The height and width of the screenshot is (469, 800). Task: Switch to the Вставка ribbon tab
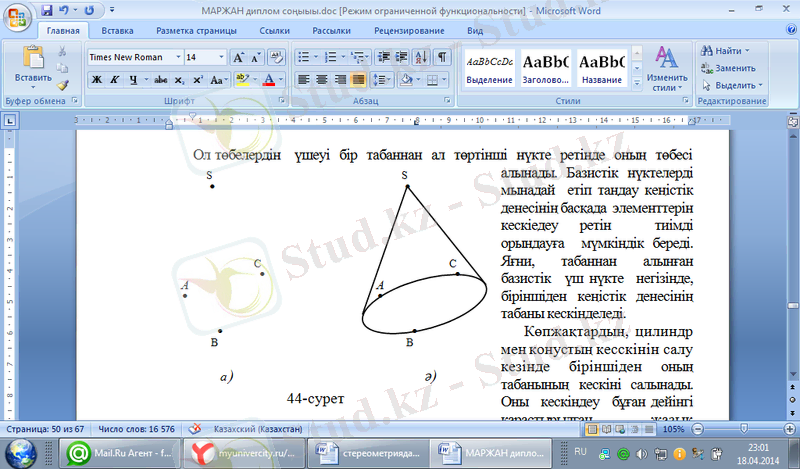pos(117,31)
